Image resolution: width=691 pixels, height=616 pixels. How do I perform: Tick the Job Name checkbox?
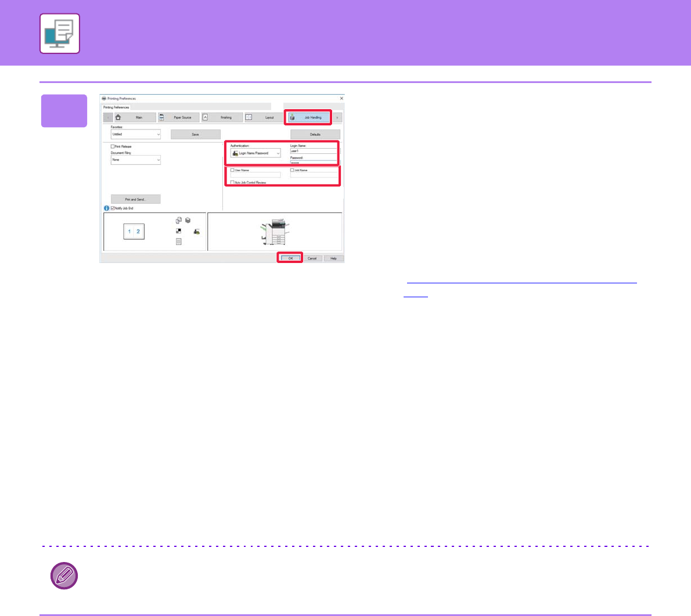pyautogui.click(x=291, y=170)
